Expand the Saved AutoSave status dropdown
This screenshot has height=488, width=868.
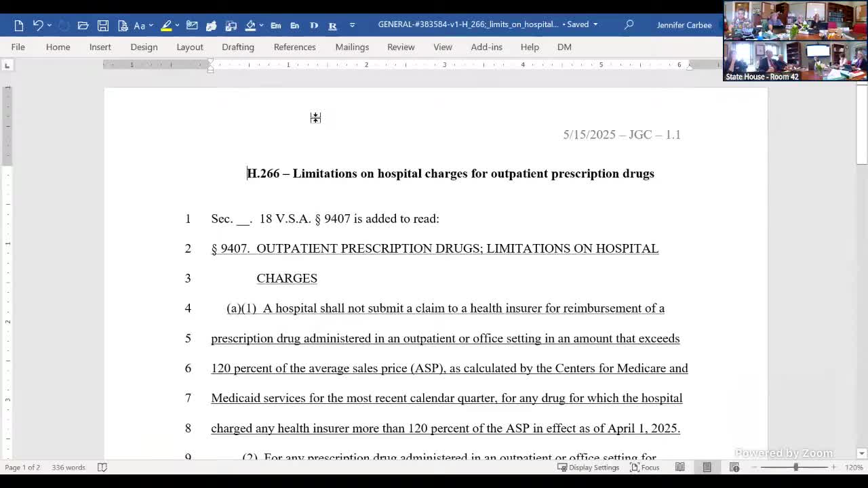(594, 24)
